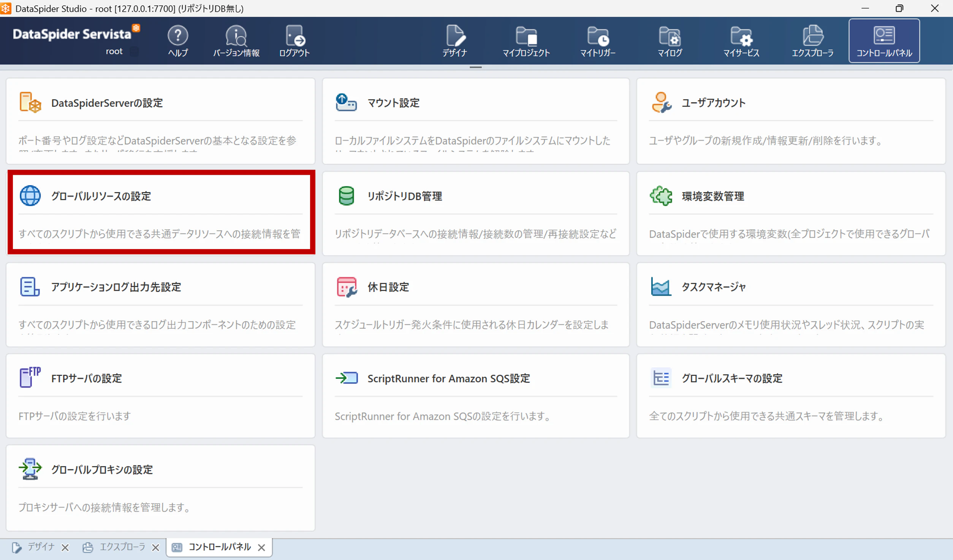Image resolution: width=953 pixels, height=560 pixels.
Task: Close the デザイナ bottom tab
Action: 65,547
